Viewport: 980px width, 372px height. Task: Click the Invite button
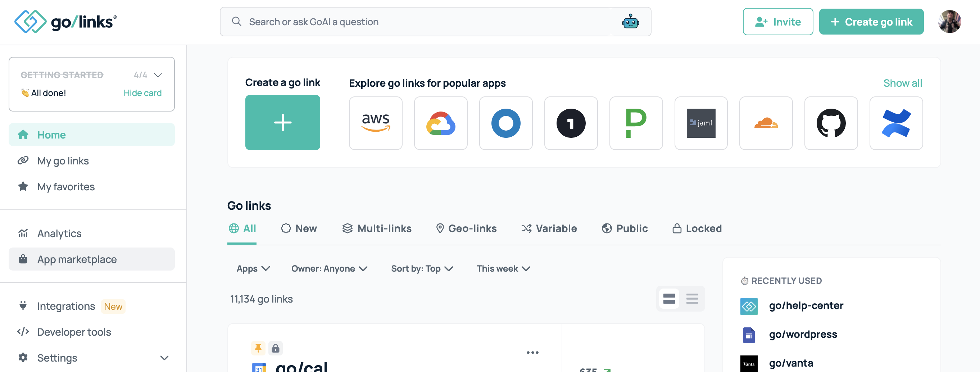[x=777, y=22]
